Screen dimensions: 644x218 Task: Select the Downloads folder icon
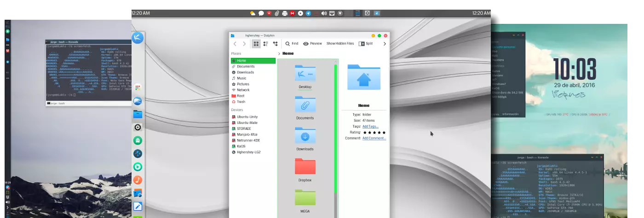[305, 135]
